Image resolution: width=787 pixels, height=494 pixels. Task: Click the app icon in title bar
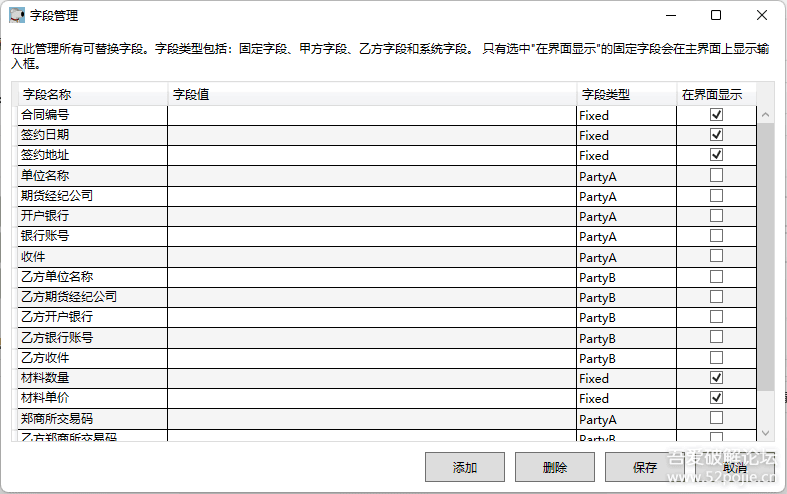tap(17, 15)
